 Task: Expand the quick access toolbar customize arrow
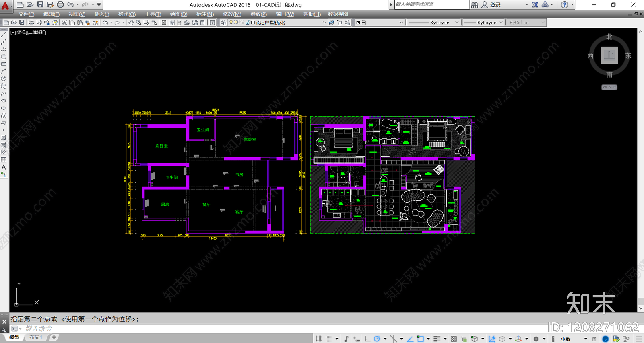(99, 4)
